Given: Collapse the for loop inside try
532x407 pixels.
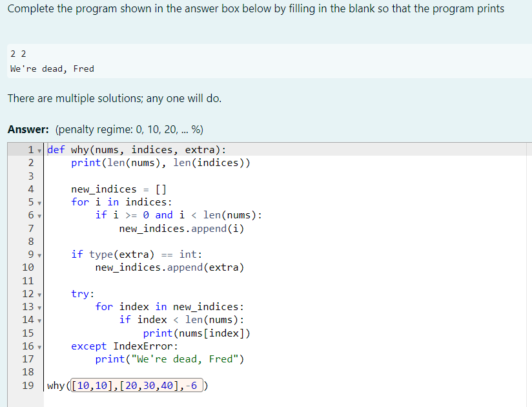Looking at the screenshot, I should click(x=39, y=306).
